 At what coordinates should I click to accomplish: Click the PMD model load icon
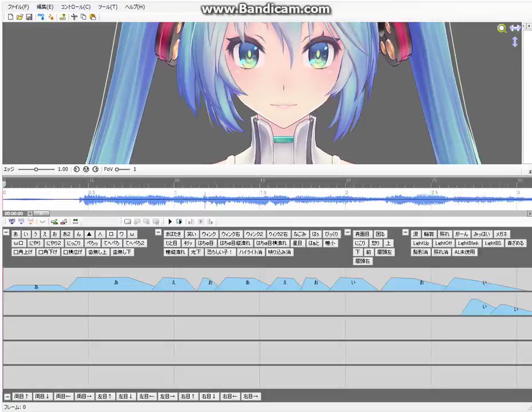click(41, 17)
